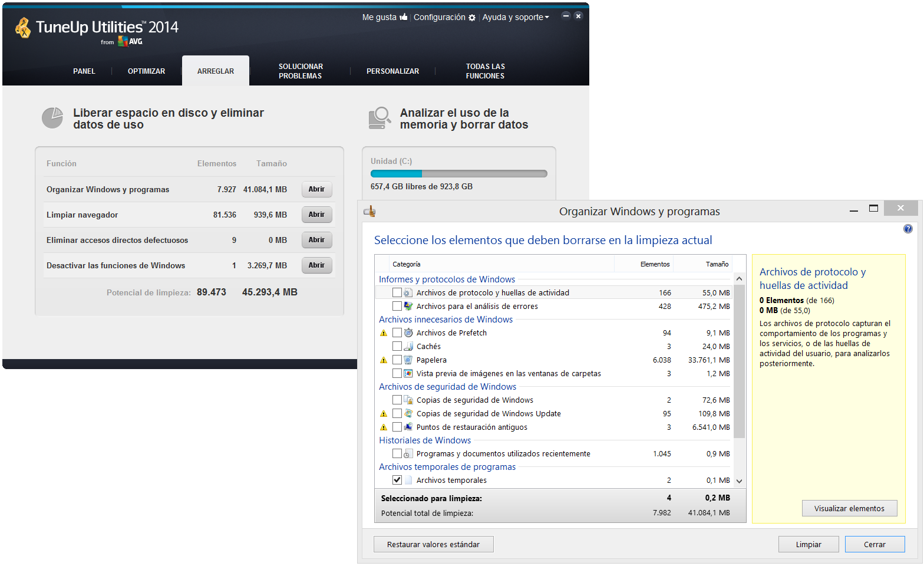Click the Configuración gear icon
This screenshot has width=924, height=566.
472,18
